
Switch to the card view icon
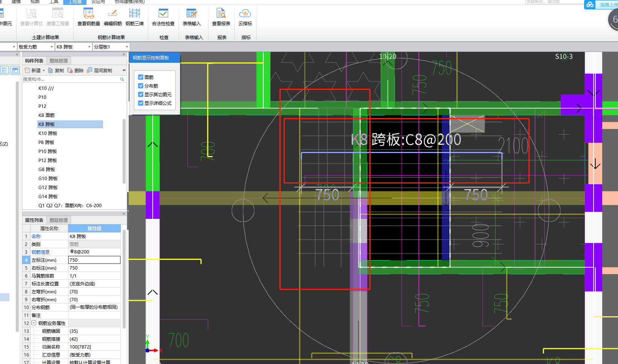15,70
